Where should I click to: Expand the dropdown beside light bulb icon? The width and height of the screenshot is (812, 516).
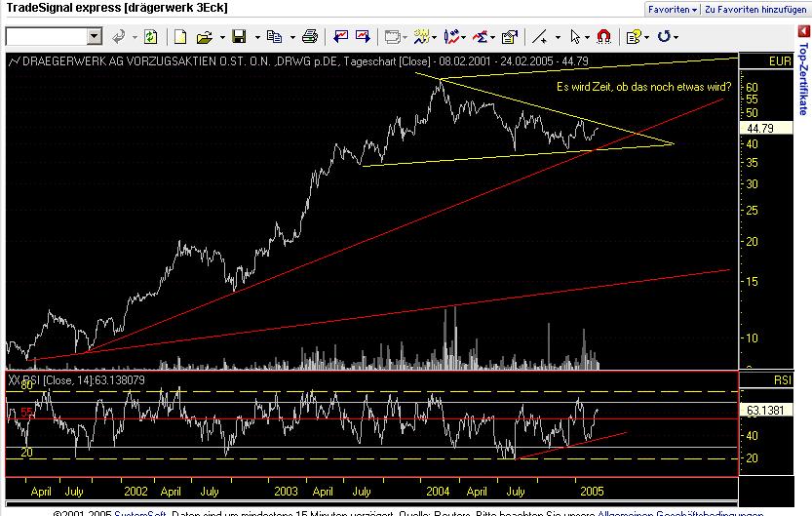647,37
